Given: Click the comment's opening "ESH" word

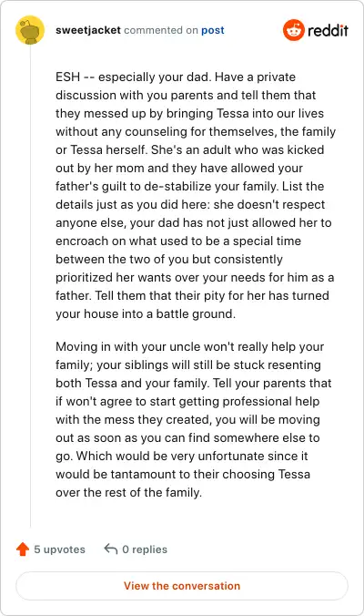Looking at the screenshot, I should [x=68, y=77].
